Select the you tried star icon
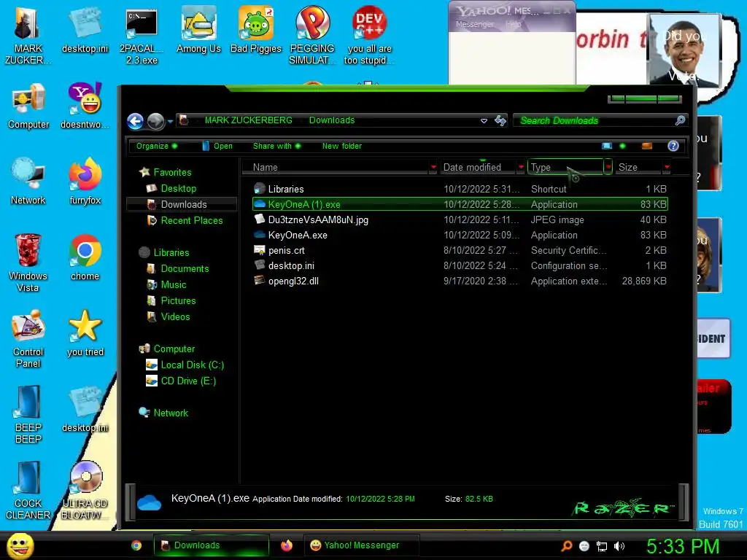The width and height of the screenshot is (747, 560). click(x=85, y=333)
